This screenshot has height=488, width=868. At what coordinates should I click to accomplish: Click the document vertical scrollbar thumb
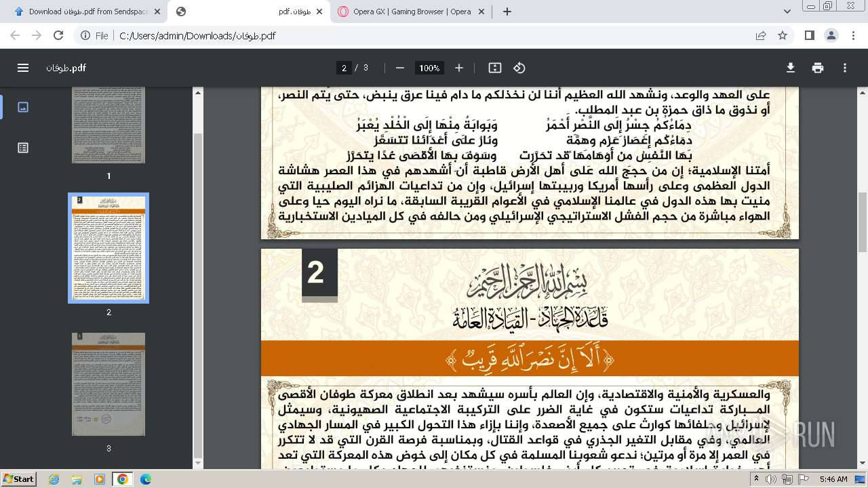pyautogui.click(x=863, y=222)
